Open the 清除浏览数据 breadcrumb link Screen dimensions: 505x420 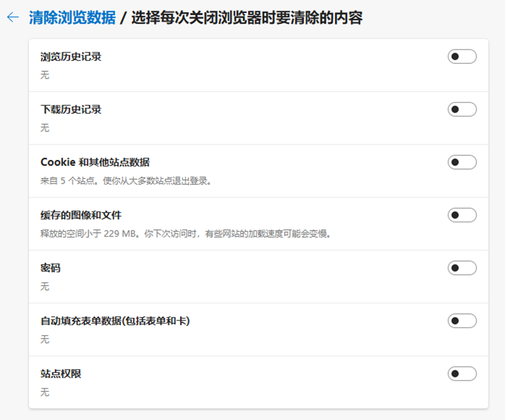[x=72, y=18]
